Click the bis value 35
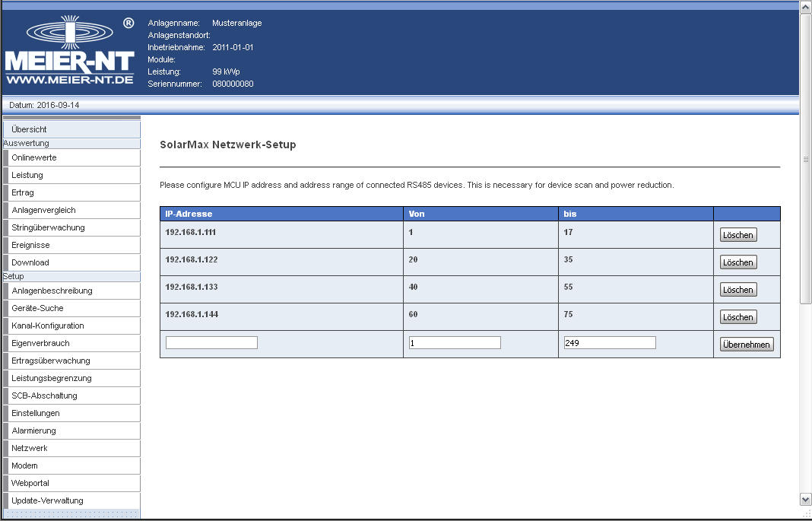The image size is (812, 521). coord(568,259)
